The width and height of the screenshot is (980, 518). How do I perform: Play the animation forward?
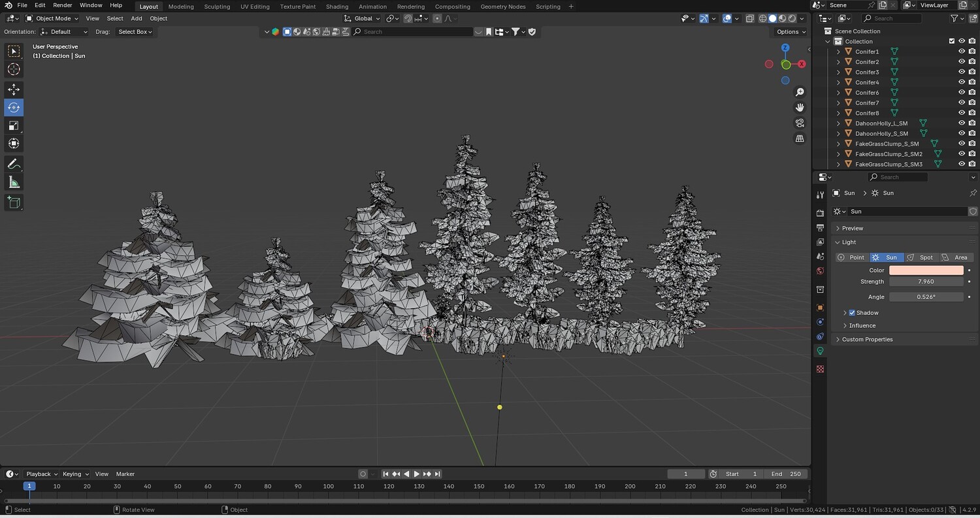(416, 474)
